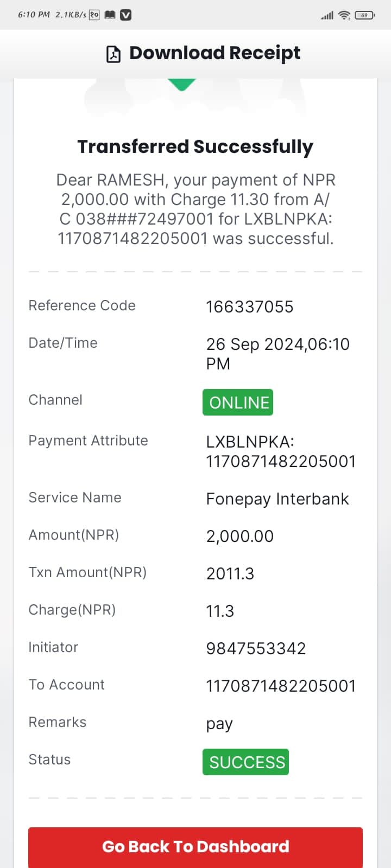
Task: Tap the remarks value pay
Action: (x=219, y=724)
